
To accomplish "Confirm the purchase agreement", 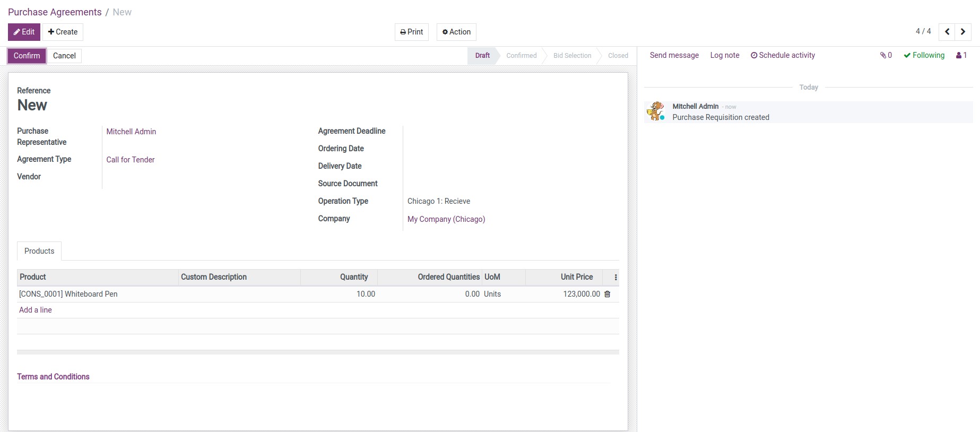I will [x=27, y=56].
